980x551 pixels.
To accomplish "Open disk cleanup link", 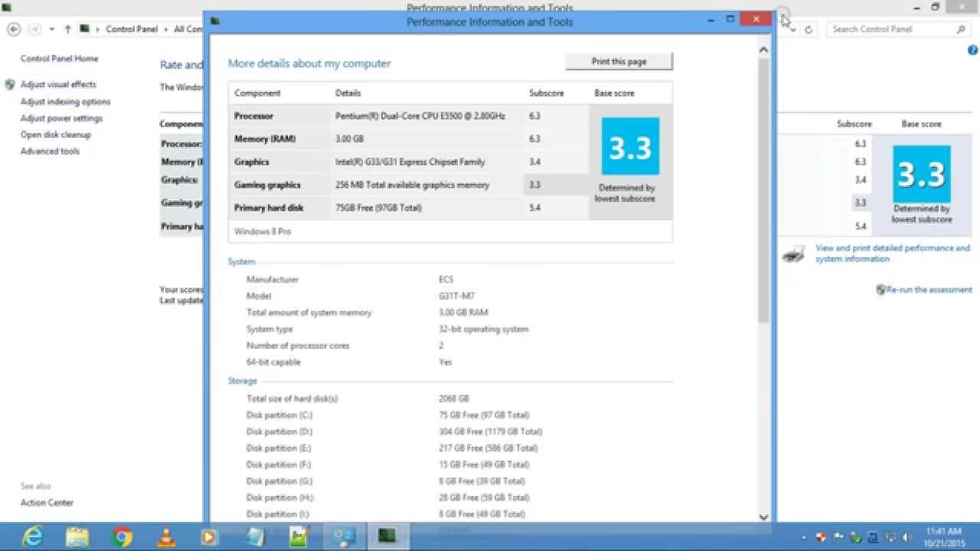I will pyautogui.click(x=55, y=135).
